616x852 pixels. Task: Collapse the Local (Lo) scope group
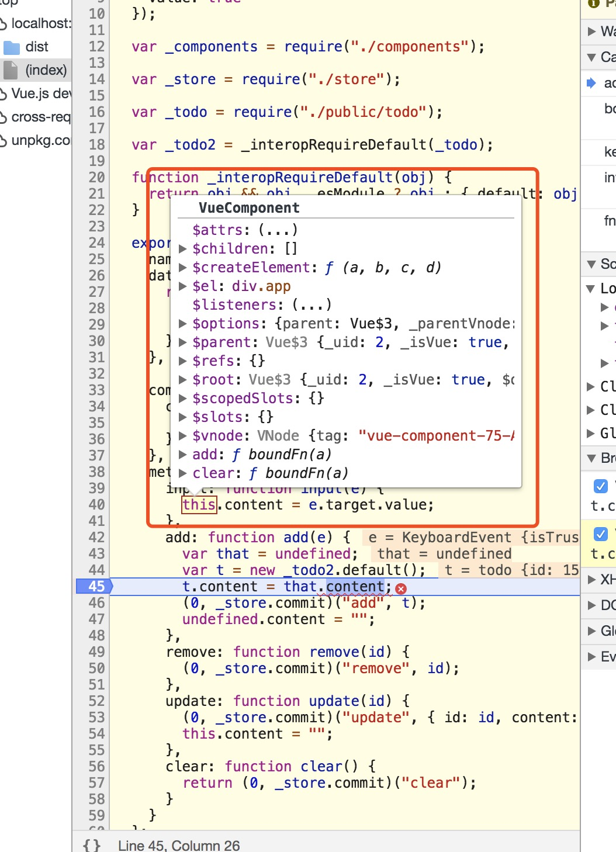[x=590, y=289]
